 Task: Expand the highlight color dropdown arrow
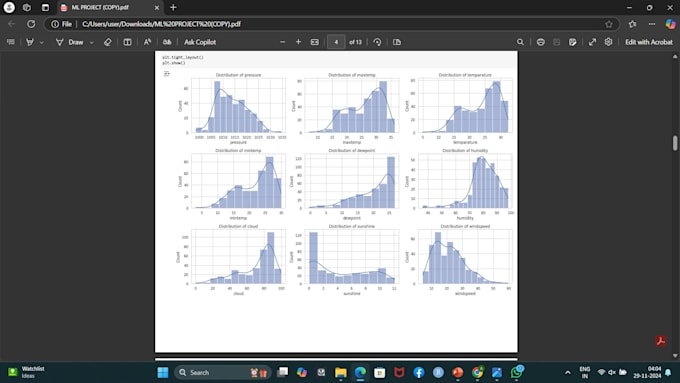[x=42, y=43]
